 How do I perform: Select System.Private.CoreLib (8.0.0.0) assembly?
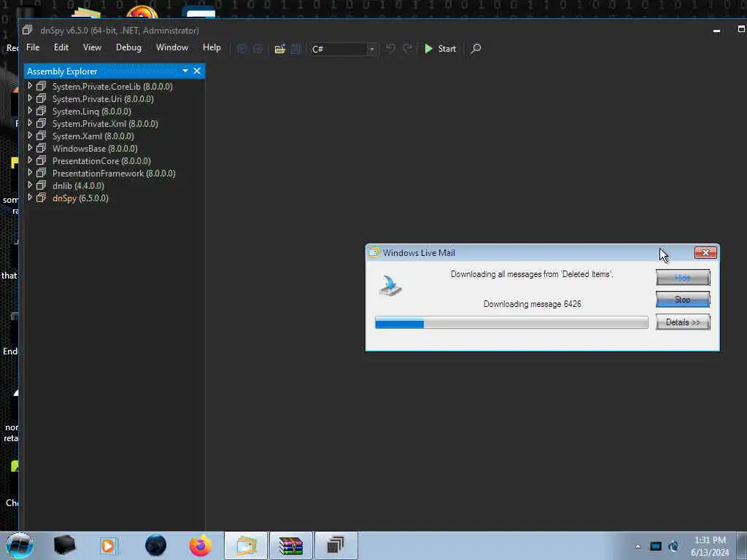point(112,87)
